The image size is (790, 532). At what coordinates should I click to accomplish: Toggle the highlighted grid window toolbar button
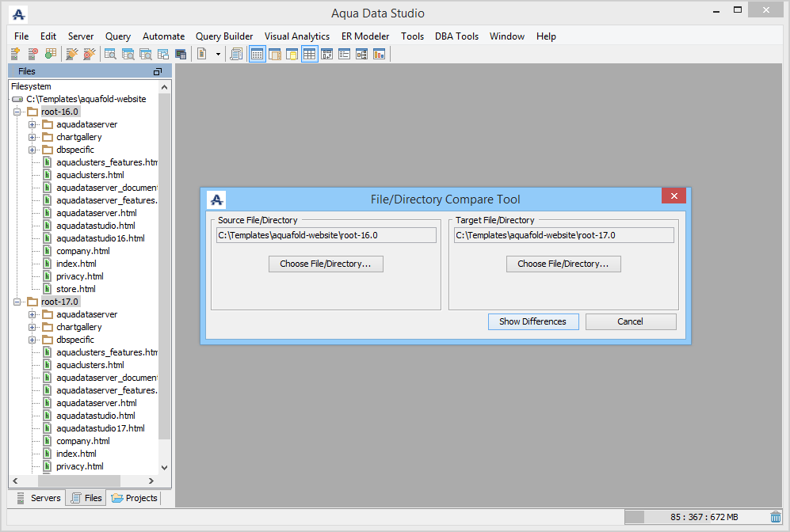coord(257,54)
